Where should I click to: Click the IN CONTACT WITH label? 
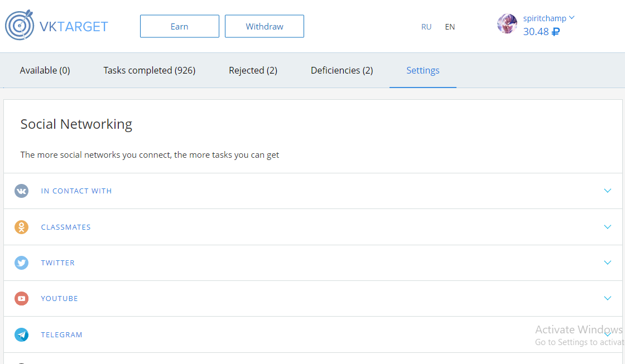(x=76, y=191)
